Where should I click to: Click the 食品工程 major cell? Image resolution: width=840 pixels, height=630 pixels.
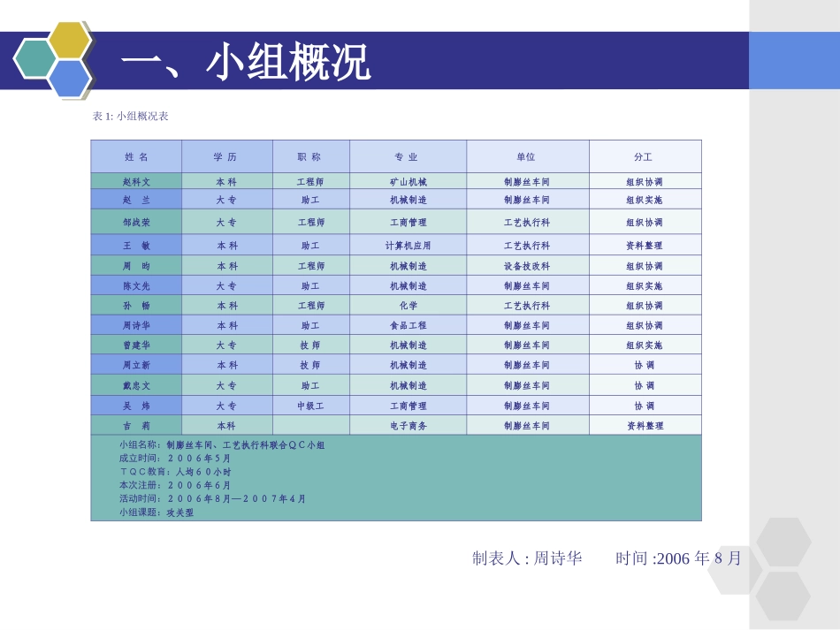click(x=409, y=325)
